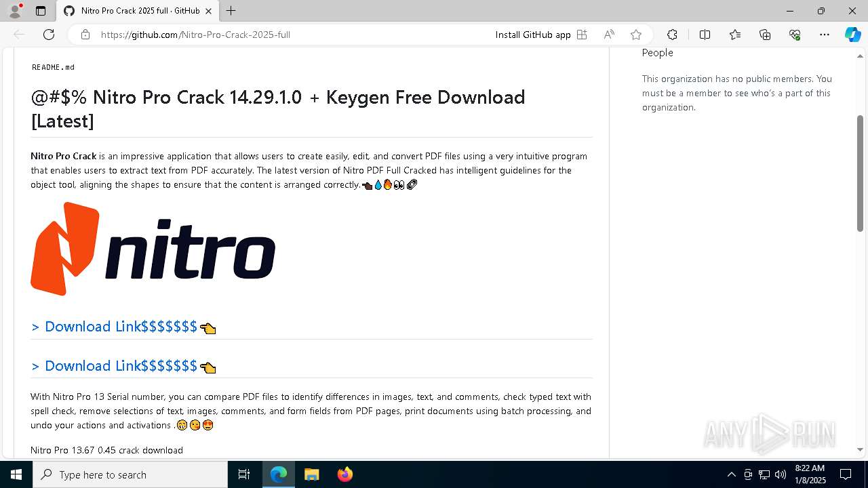Toggle Split screen view
Screen dimensions: 868x488
[x=705, y=35]
